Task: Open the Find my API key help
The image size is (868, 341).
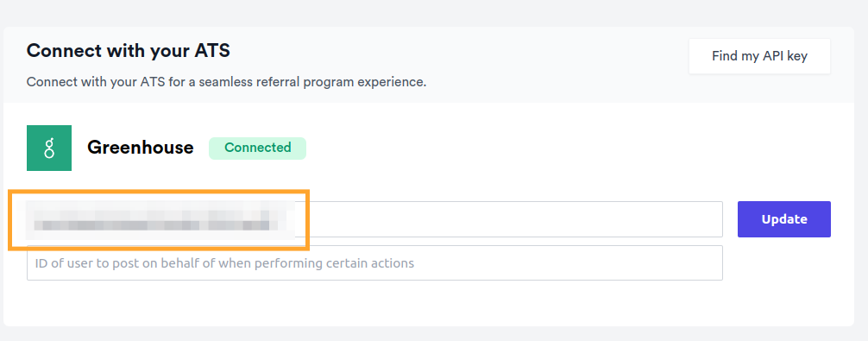Action: 759,56
